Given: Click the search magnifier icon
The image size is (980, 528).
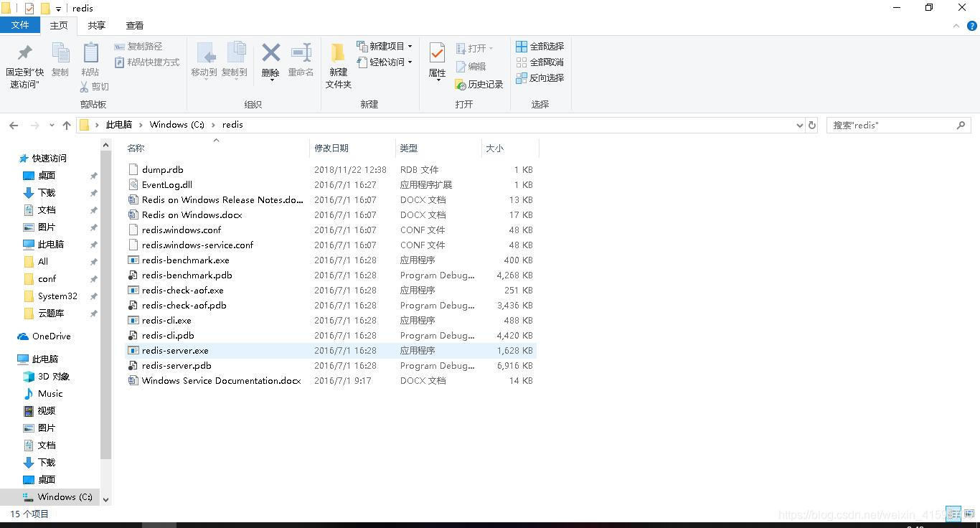Looking at the screenshot, I should tap(961, 125).
